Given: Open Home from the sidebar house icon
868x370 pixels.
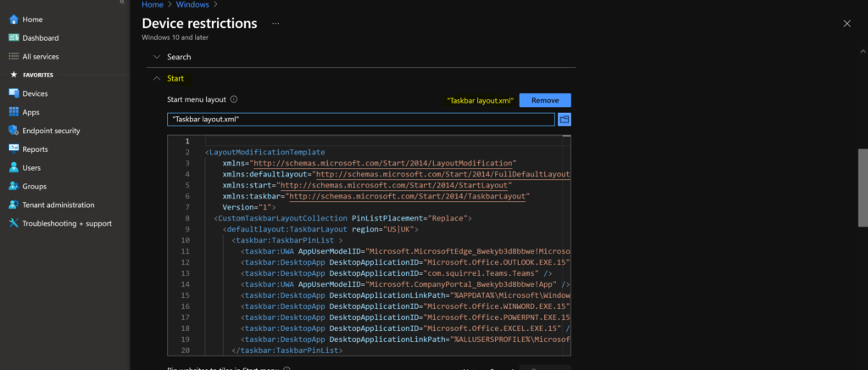Looking at the screenshot, I should point(14,20).
